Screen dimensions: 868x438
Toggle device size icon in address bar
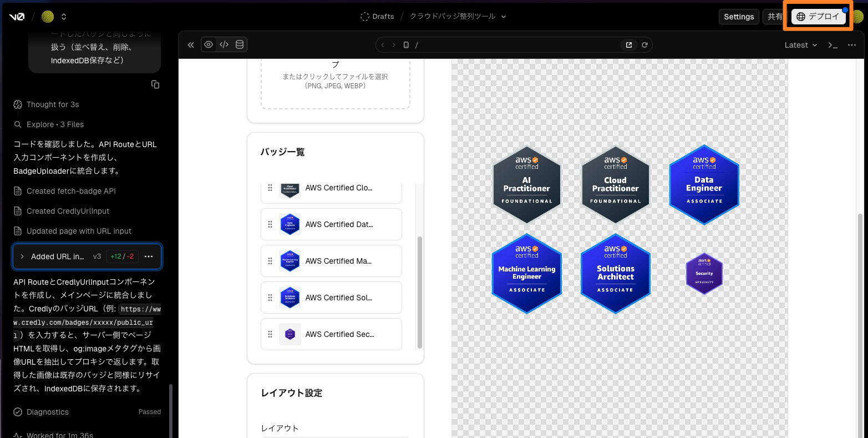click(x=406, y=45)
